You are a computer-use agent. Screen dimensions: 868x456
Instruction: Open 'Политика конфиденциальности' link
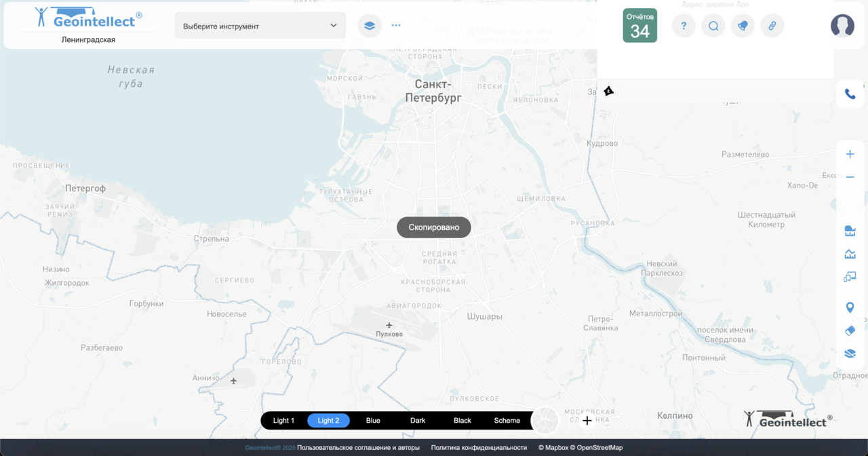tap(479, 448)
